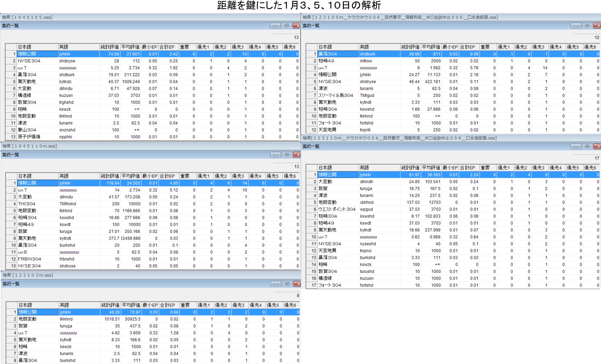Select the スリーマイル島304 row
The width and height of the screenshot is (601, 364).
(336, 95)
